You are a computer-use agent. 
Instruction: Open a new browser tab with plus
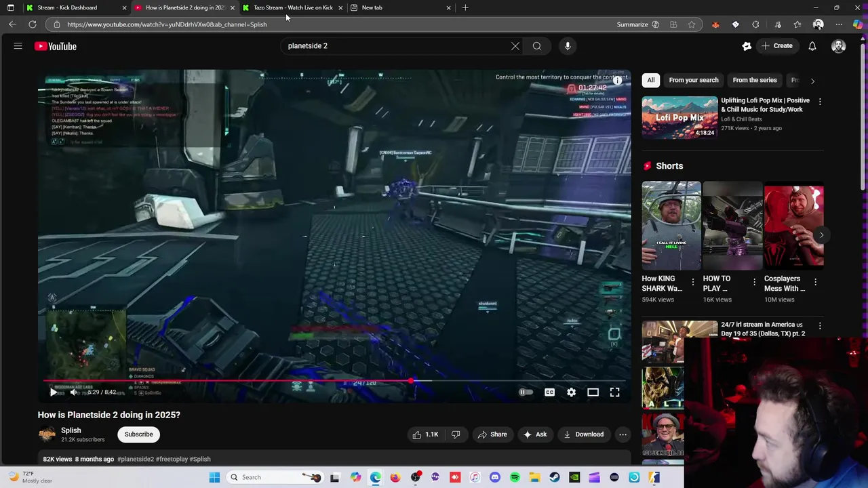465,7
